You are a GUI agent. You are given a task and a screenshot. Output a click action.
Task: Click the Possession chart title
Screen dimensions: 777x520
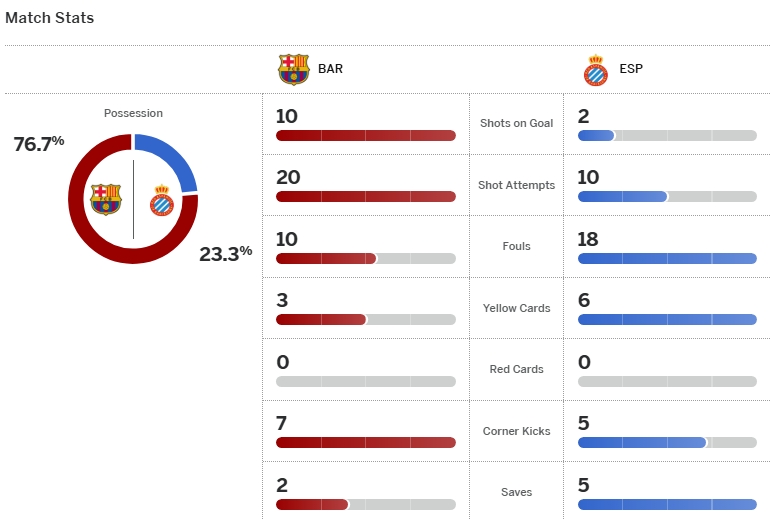(133, 113)
